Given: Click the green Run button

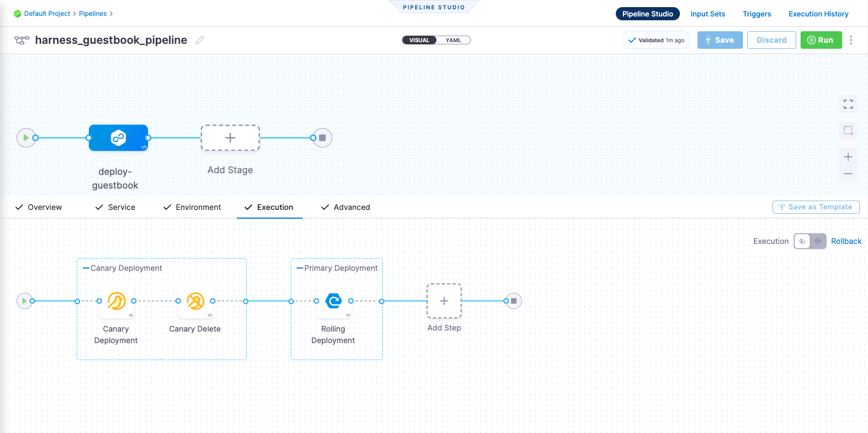Looking at the screenshot, I should (821, 40).
